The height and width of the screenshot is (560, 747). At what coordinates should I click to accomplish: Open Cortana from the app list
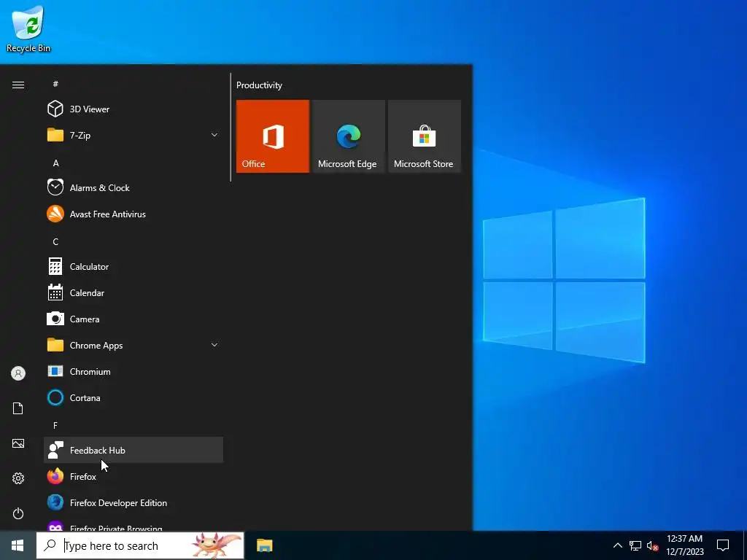click(x=133, y=397)
